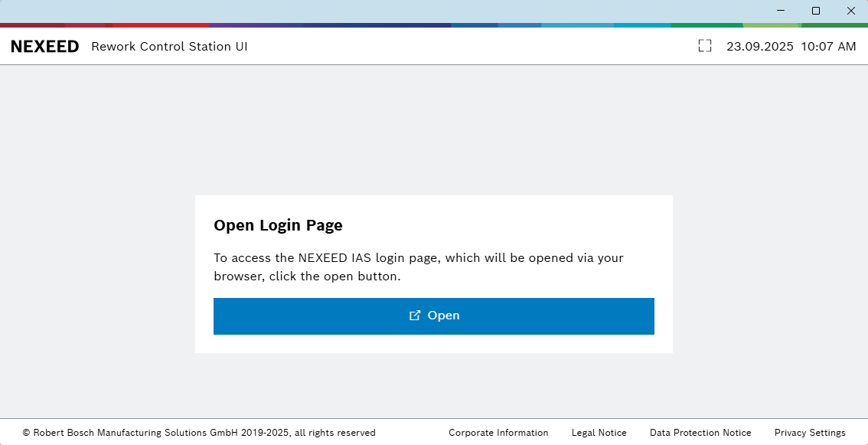Maximize the application window
This screenshot has height=445, width=868.
pyautogui.click(x=816, y=11)
